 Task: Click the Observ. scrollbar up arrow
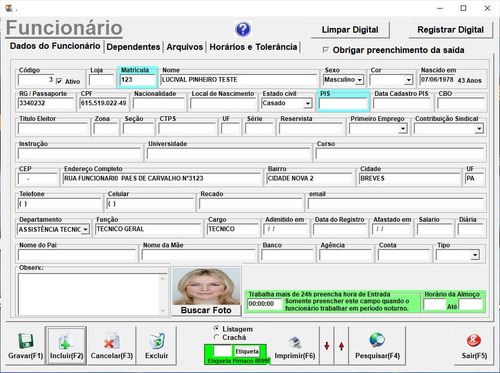pyautogui.click(x=163, y=278)
